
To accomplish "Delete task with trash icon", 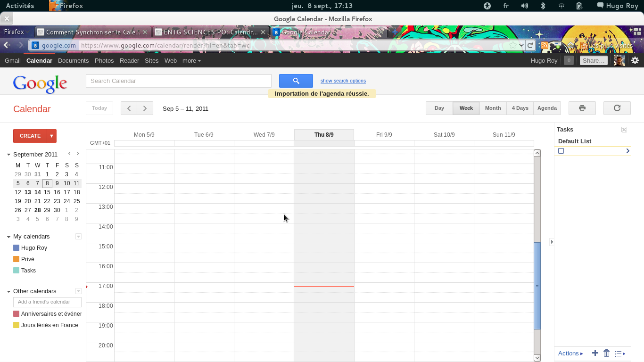I will click(607, 353).
